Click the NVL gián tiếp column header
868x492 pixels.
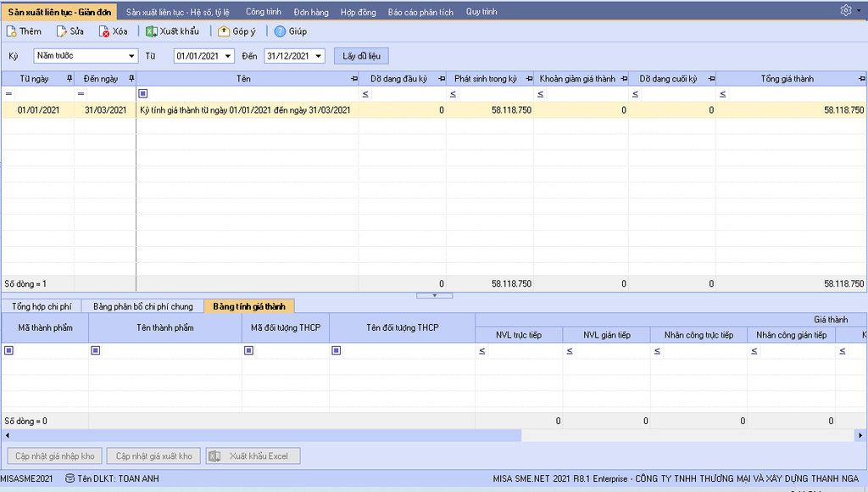coord(607,335)
